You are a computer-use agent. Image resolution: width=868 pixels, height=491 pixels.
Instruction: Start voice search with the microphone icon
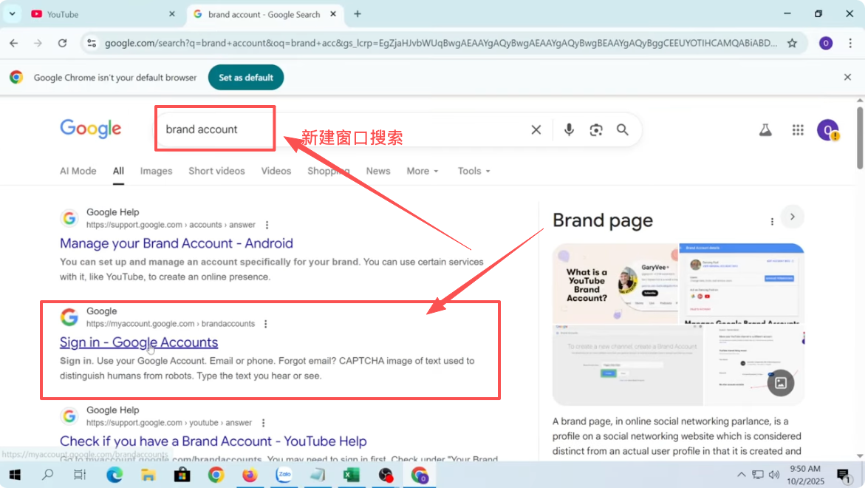pyautogui.click(x=570, y=130)
